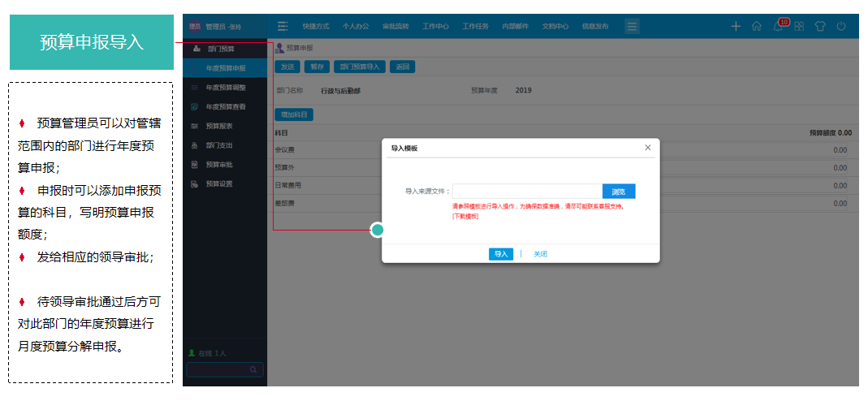Click the four-squares grid icon in header
Viewport: 868px width, 401px height.
[x=799, y=26]
